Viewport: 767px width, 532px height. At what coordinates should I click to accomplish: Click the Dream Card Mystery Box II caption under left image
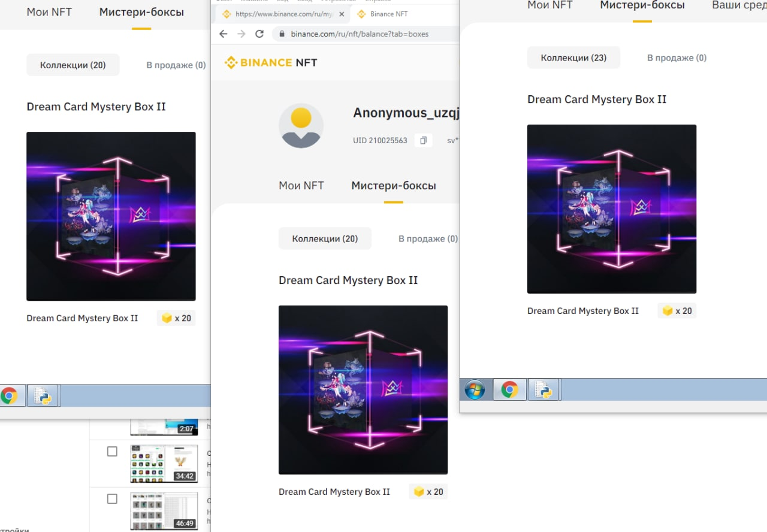point(82,318)
